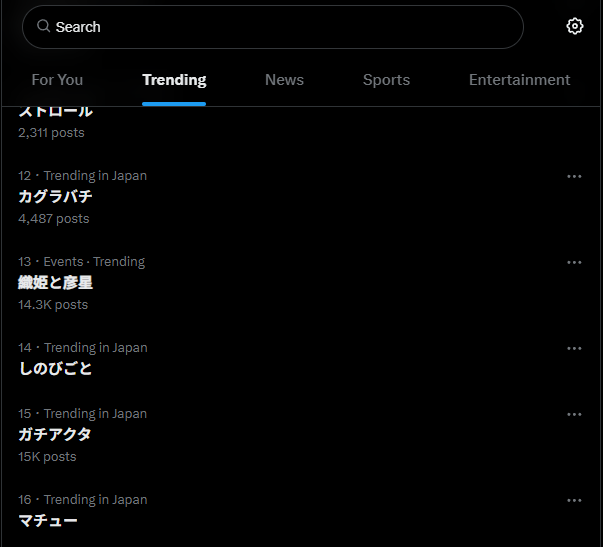Click the 2,311 posts count
The image size is (603, 547).
(x=51, y=133)
